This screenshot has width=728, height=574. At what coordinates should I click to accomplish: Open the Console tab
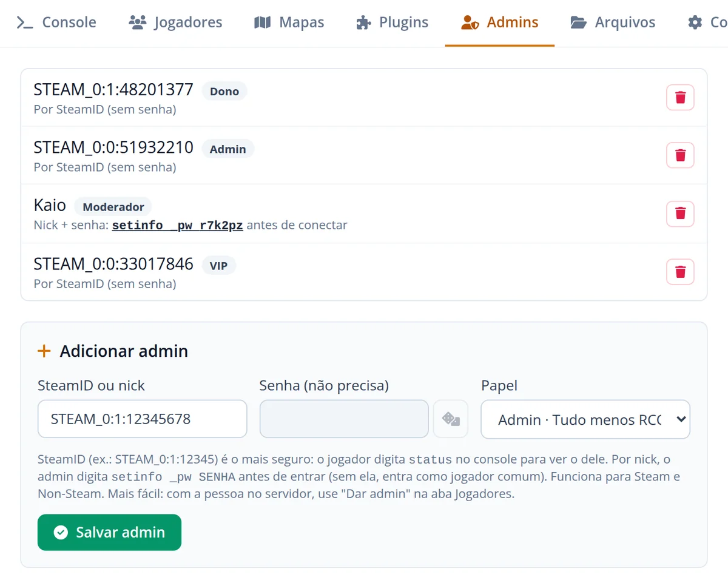[56, 22]
